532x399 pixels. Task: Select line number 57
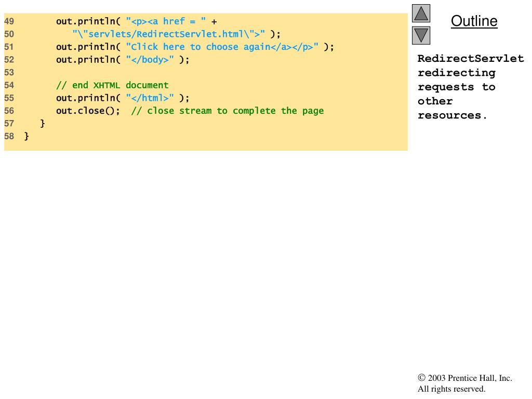9,124
